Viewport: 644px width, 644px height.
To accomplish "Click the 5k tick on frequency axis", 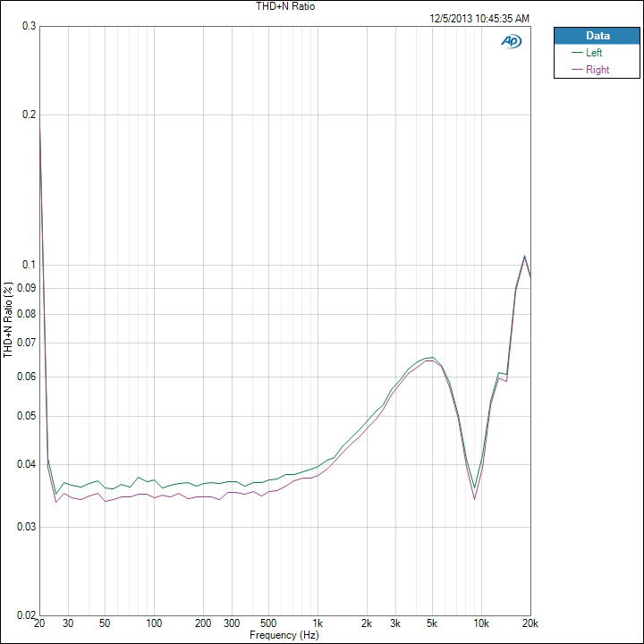I will tap(432, 623).
